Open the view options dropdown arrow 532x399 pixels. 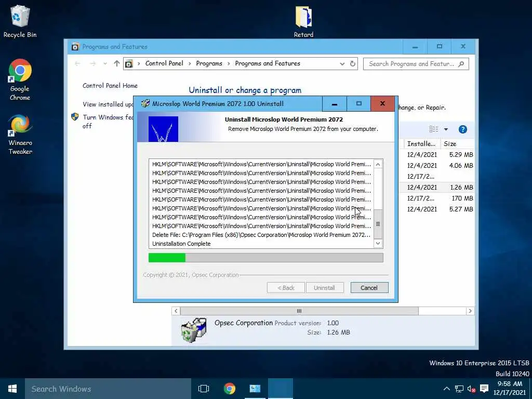click(x=446, y=129)
